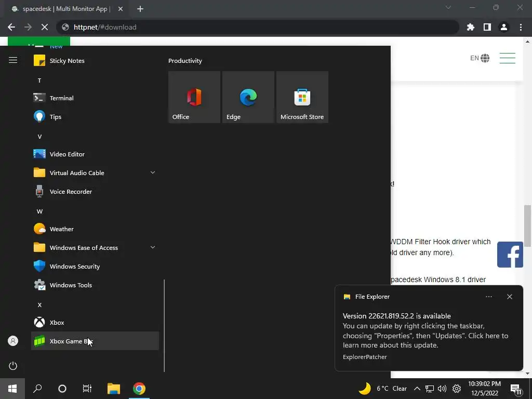532x399 pixels.
Task: Open the settings gear in system tray
Action: click(x=457, y=389)
